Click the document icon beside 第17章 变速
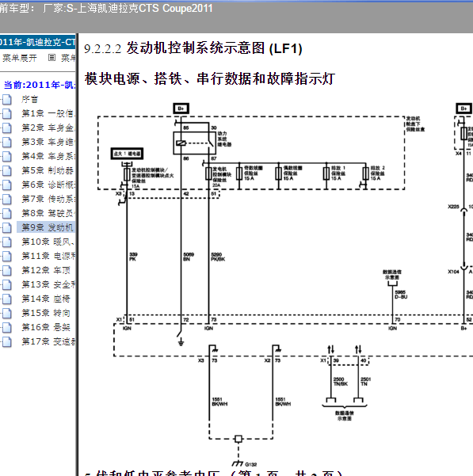This screenshot has width=473, height=476. pyautogui.click(x=7, y=341)
